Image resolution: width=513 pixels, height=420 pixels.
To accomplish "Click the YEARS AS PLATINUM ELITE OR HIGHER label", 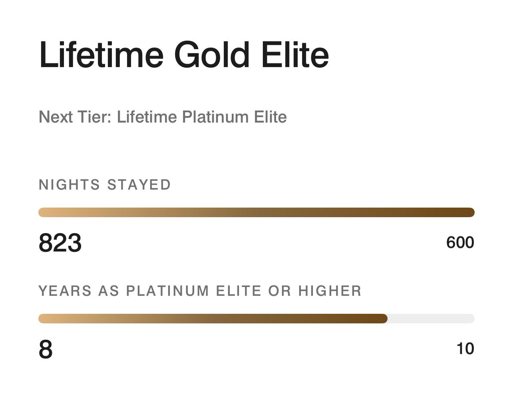I will point(200,291).
